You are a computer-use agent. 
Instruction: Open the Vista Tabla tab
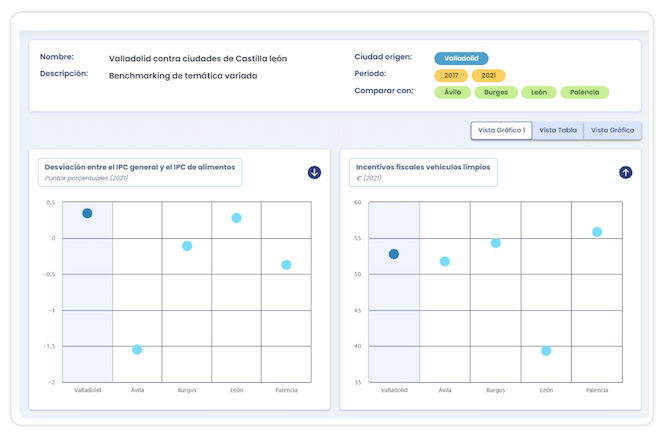pos(558,130)
